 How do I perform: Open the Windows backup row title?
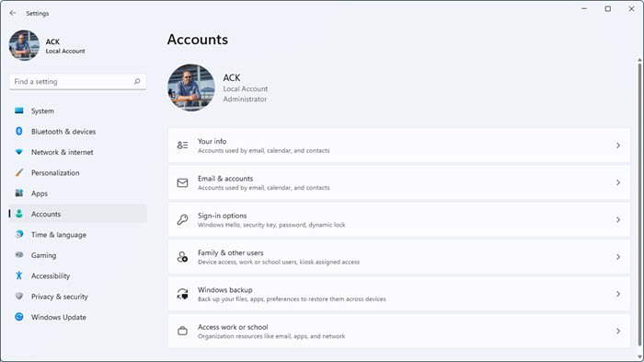(x=225, y=289)
